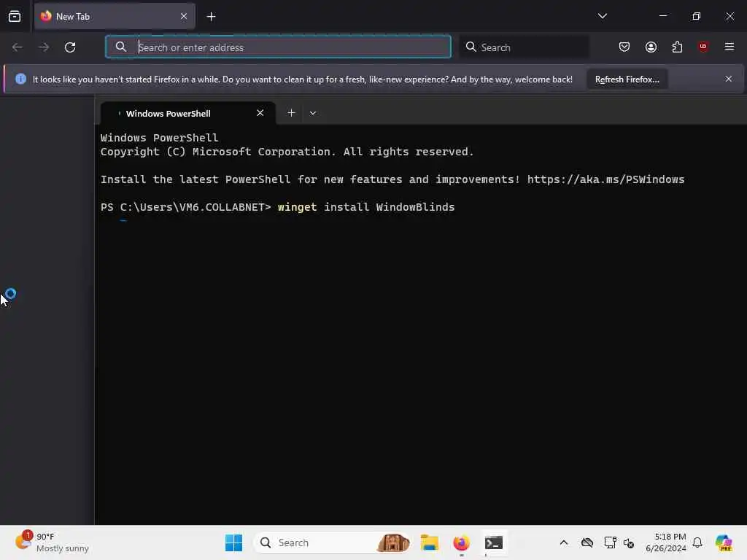Open the Windows Start menu
The width and height of the screenshot is (747, 560).
point(233,542)
